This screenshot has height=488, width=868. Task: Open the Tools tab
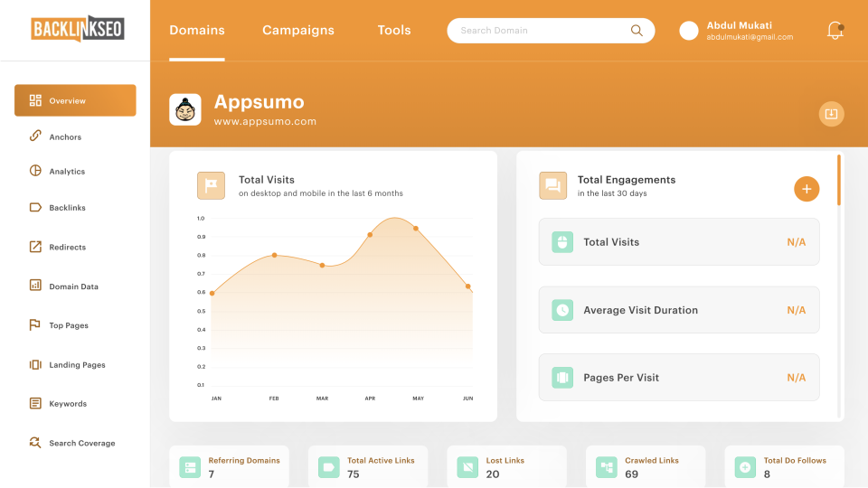(x=394, y=30)
